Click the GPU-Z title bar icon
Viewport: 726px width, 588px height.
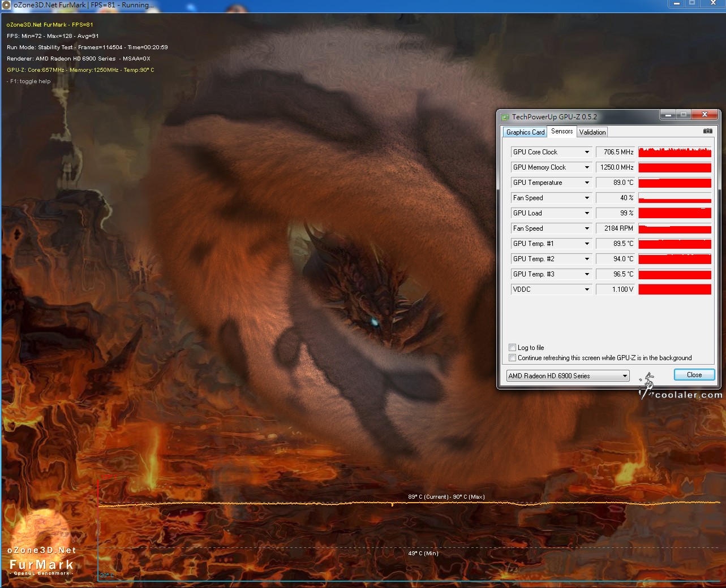point(505,117)
